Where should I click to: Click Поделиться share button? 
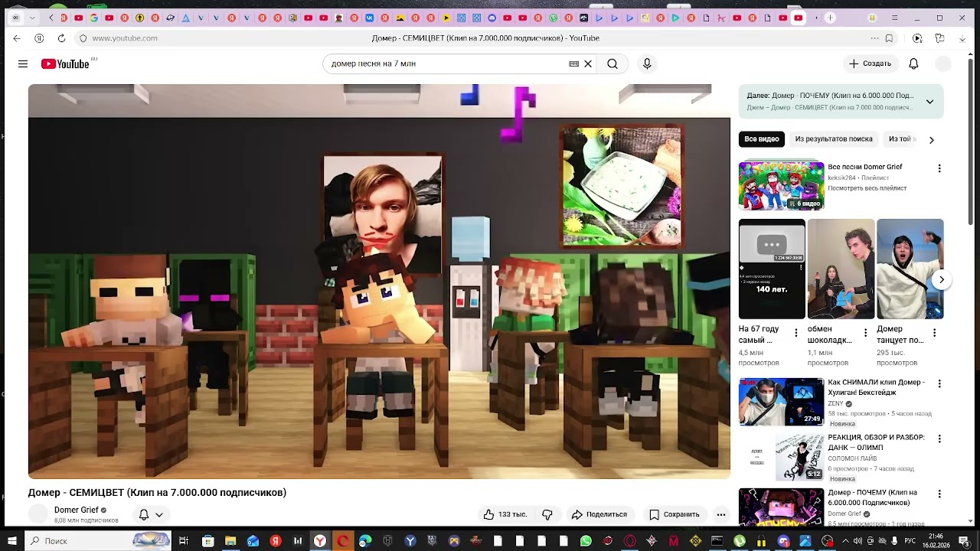[599, 514]
